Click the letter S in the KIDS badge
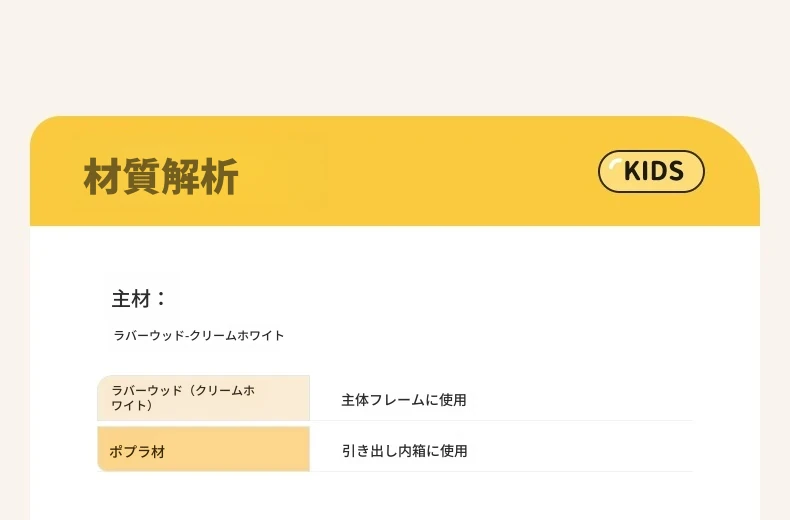Viewport: 790px width, 520px height. point(675,172)
